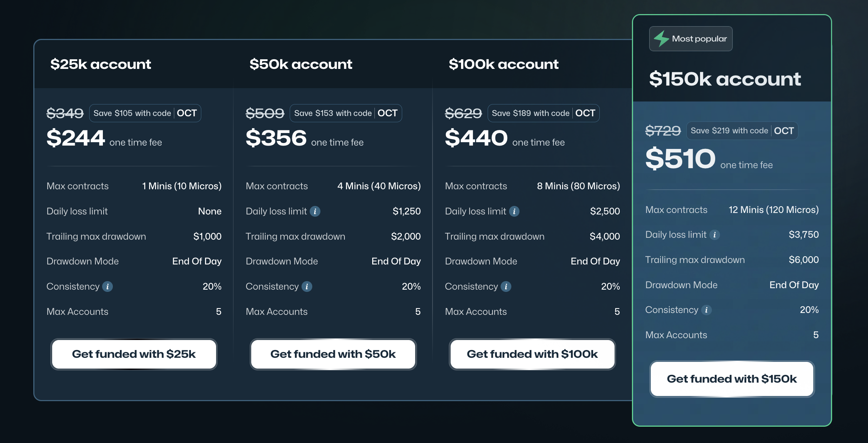
Task: Select the $150k account header
Action: 725,79
